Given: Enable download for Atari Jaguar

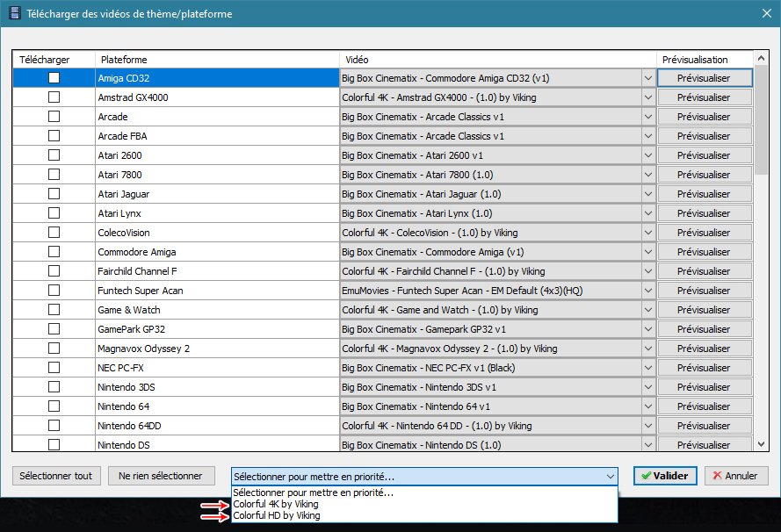Looking at the screenshot, I should pos(54,194).
